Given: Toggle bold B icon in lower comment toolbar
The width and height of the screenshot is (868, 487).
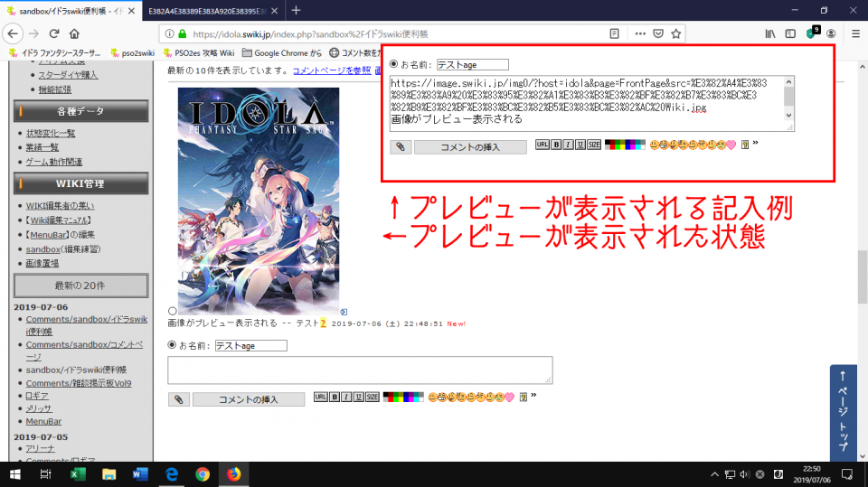Looking at the screenshot, I should (334, 397).
